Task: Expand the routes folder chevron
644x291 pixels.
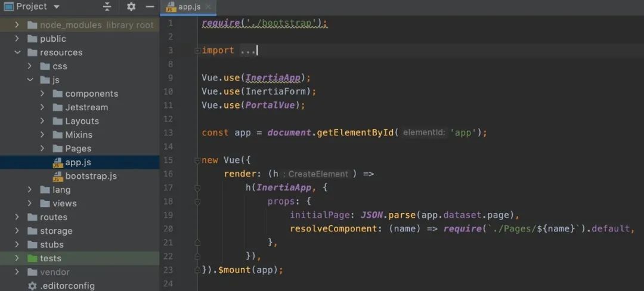Action: point(17,217)
